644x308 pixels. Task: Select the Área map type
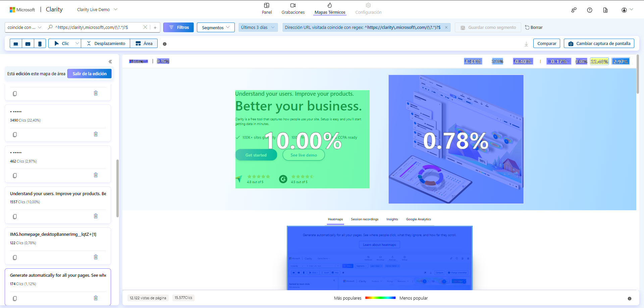144,44
